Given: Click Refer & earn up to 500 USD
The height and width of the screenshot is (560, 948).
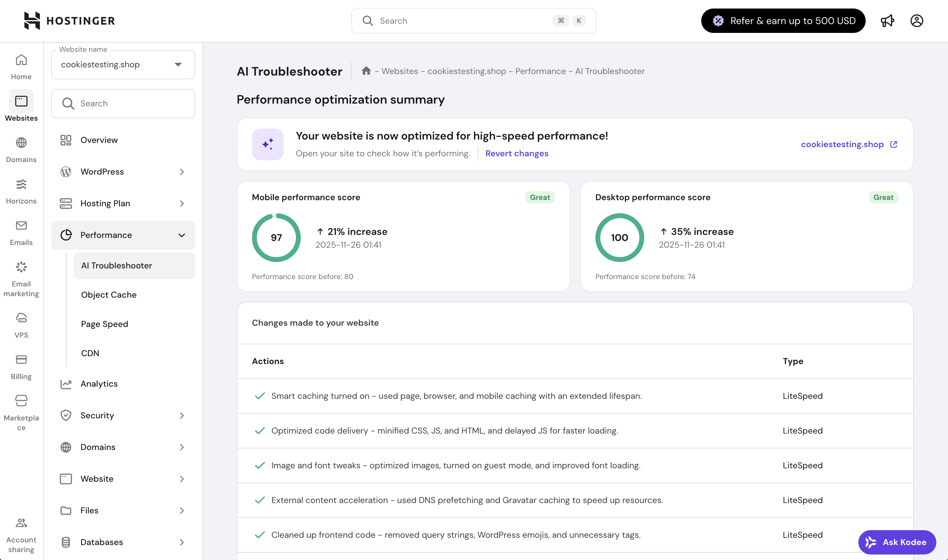Looking at the screenshot, I should point(783,21).
